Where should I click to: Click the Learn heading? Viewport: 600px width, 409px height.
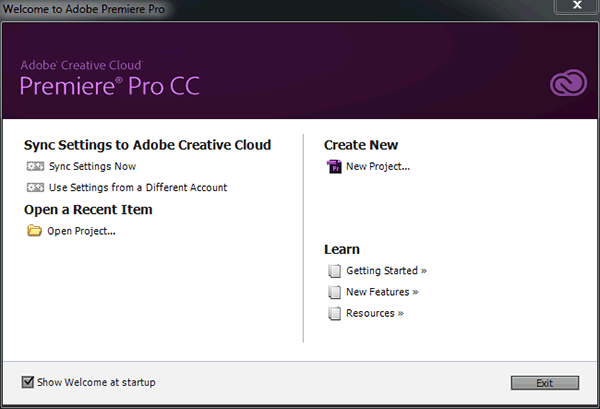(x=342, y=249)
